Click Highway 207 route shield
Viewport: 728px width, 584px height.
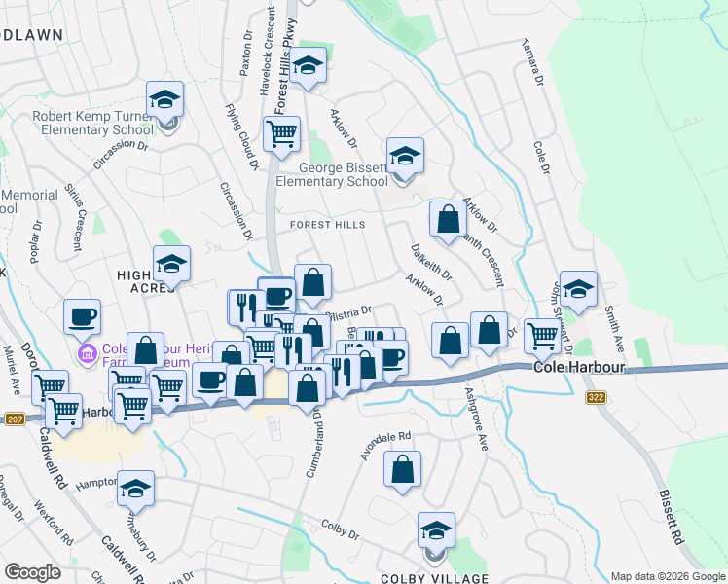(15, 420)
